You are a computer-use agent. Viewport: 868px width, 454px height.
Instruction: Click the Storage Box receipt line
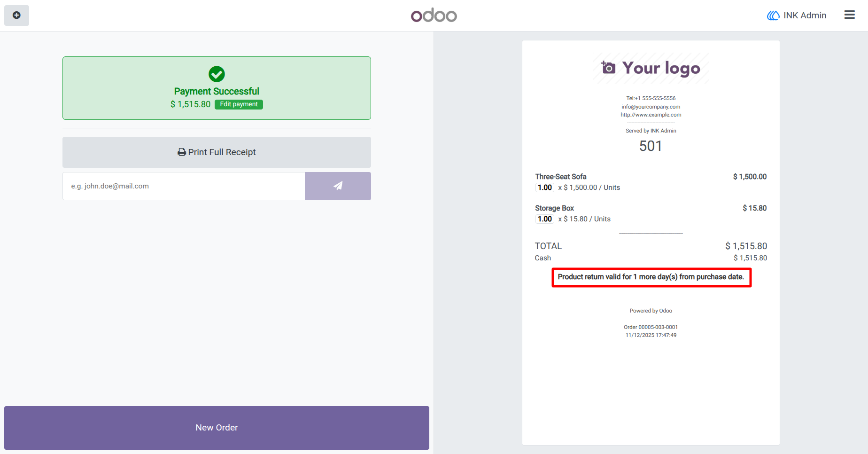click(651, 213)
